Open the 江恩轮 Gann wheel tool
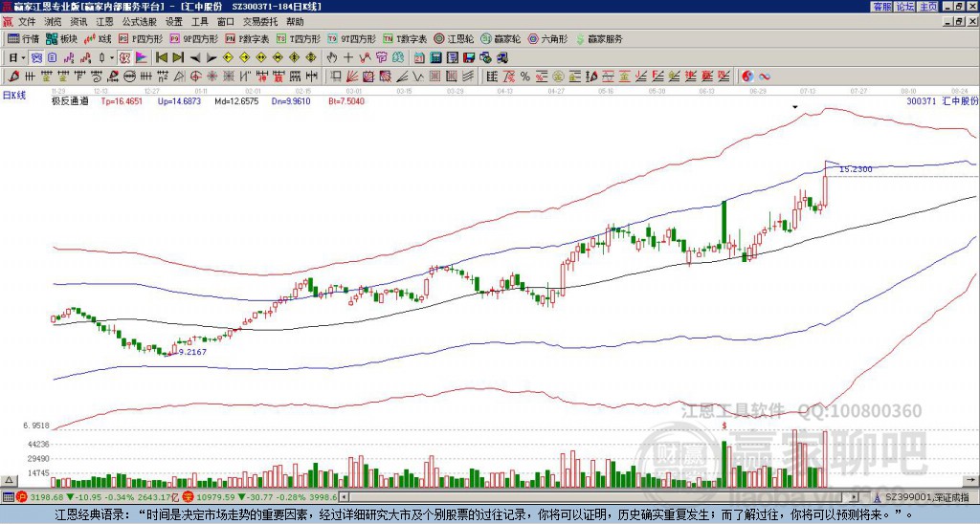This screenshot has height=524, width=980. [x=454, y=38]
